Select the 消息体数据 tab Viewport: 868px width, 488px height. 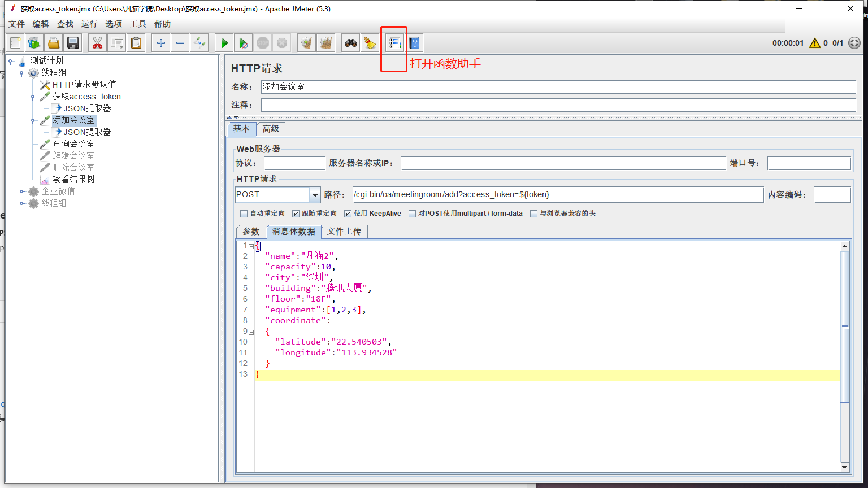tap(294, 232)
